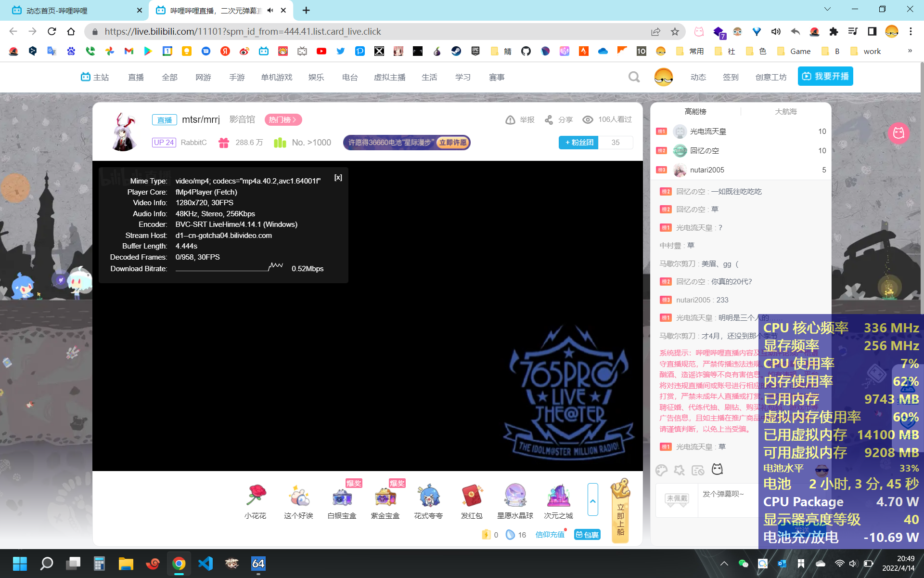Viewport: 924px width, 578px height.
Task: Open the danmaku color palette icon
Action: [662, 470]
